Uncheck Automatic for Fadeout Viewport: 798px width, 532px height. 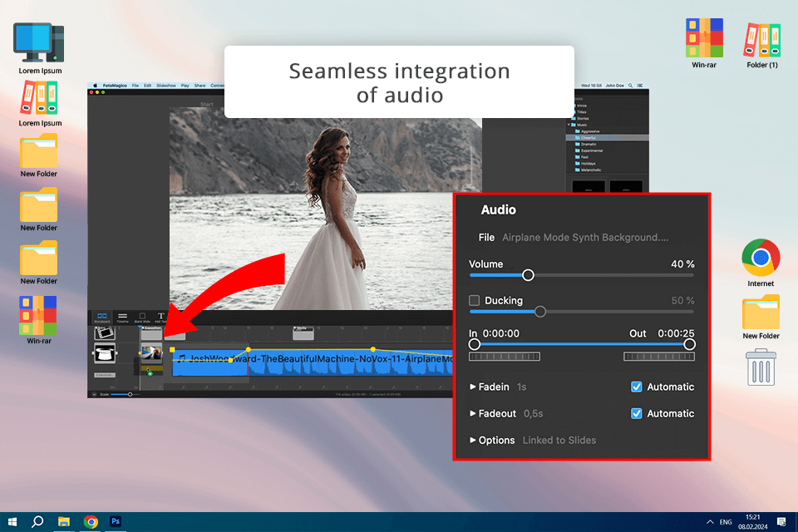coord(637,413)
